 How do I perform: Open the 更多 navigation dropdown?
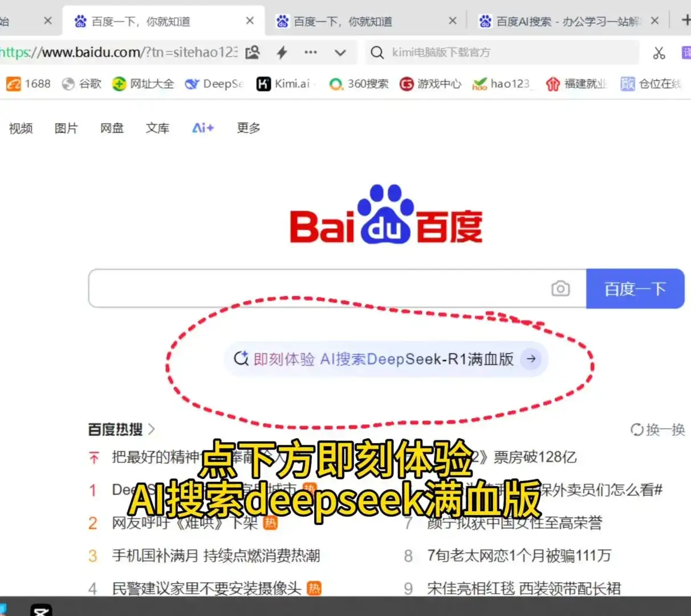[x=247, y=128]
